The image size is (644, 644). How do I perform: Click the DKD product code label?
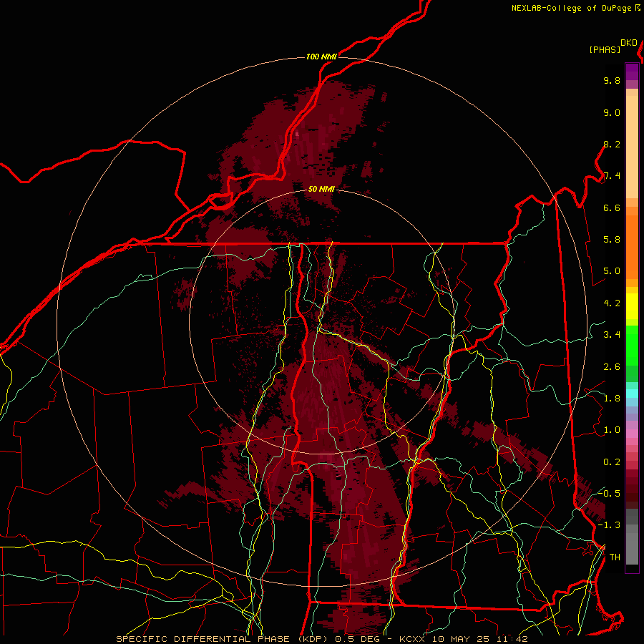click(x=629, y=42)
